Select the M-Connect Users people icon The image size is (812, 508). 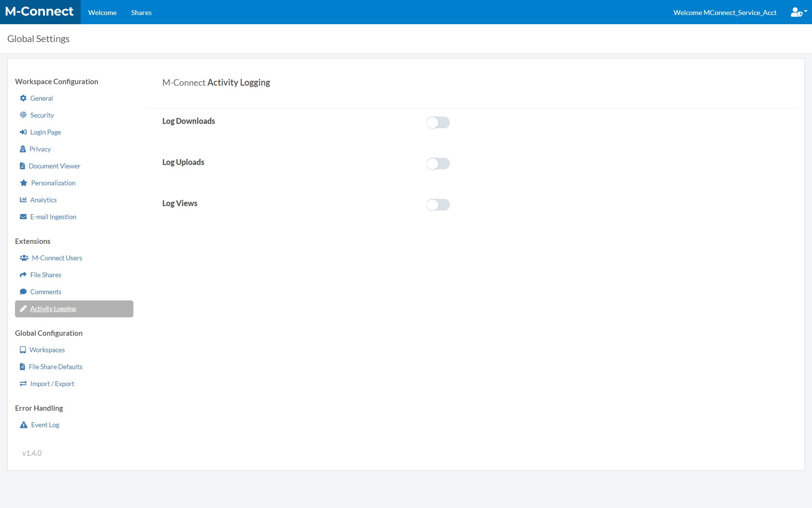(x=23, y=258)
